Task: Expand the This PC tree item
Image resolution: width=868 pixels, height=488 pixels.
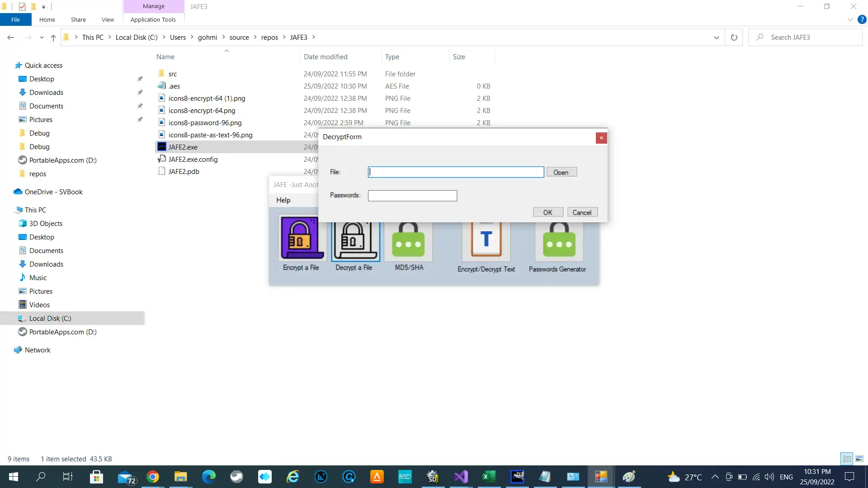Action: [x=9, y=209]
